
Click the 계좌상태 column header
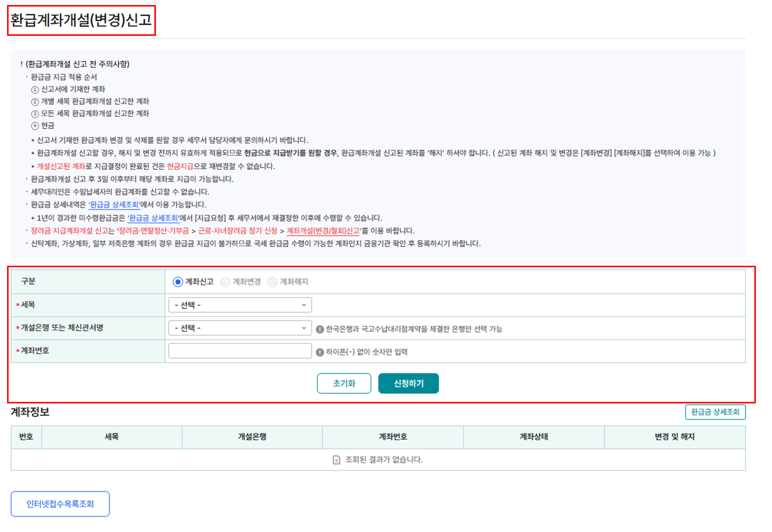click(x=534, y=437)
